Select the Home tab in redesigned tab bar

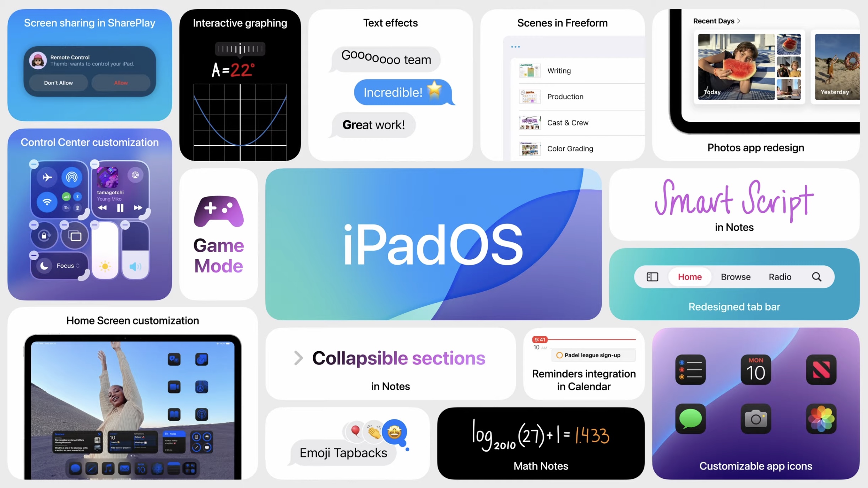pos(690,276)
